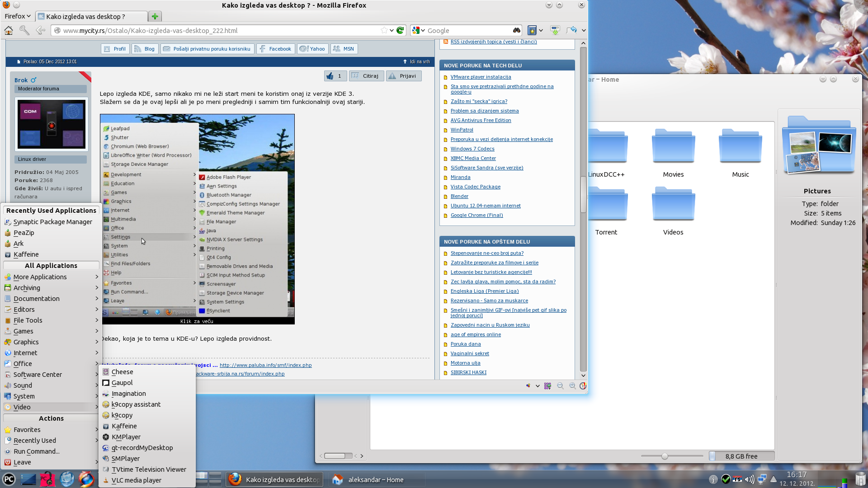
Task: Adjust the file manager zoom slider
Action: (665, 456)
